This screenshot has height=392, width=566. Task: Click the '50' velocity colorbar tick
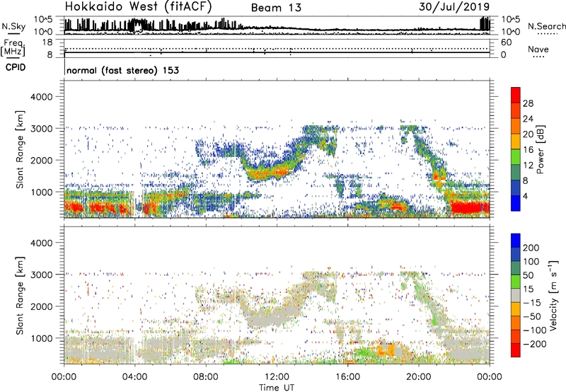point(528,275)
